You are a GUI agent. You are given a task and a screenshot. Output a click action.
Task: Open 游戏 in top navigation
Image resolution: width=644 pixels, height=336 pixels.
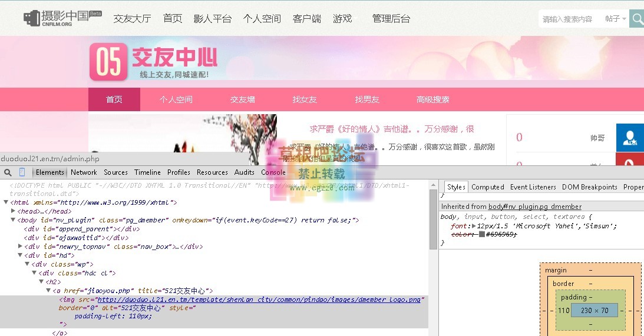click(342, 18)
